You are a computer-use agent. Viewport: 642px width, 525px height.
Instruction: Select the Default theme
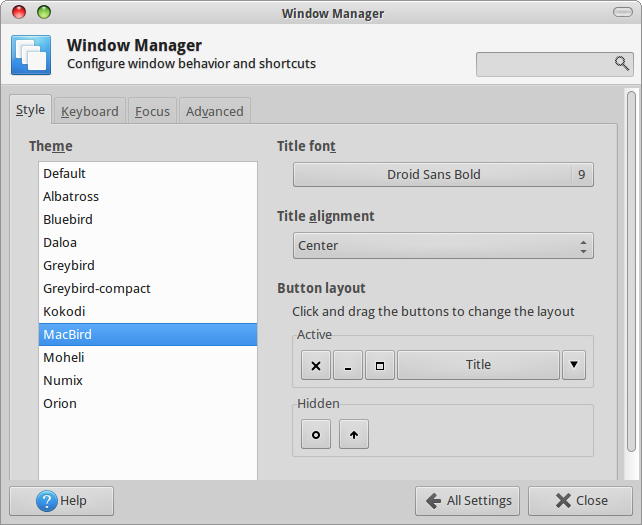coord(148,174)
